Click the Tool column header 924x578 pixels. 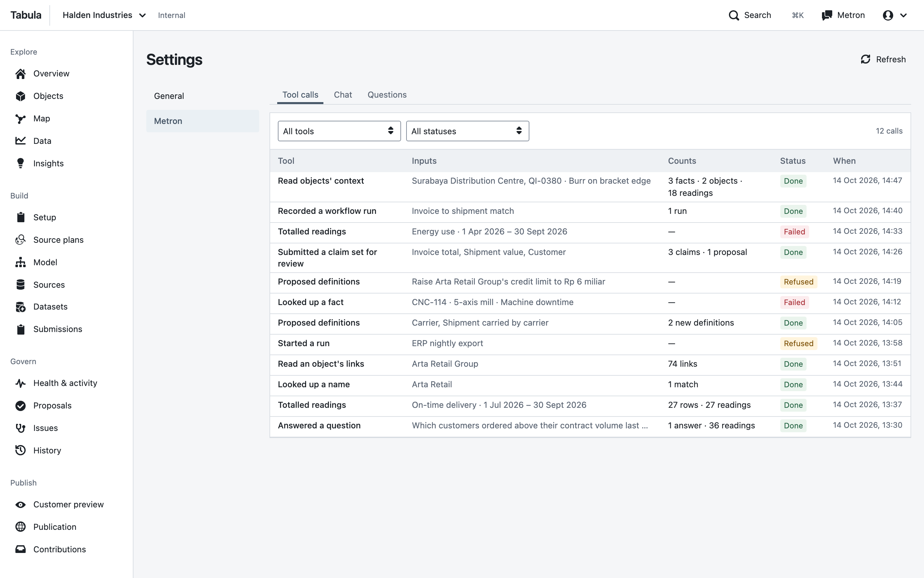click(x=286, y=161)
